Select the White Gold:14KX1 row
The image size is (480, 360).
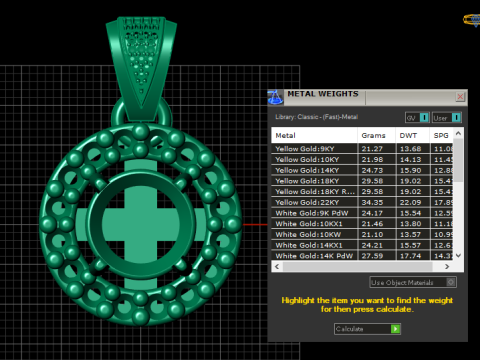362,245
